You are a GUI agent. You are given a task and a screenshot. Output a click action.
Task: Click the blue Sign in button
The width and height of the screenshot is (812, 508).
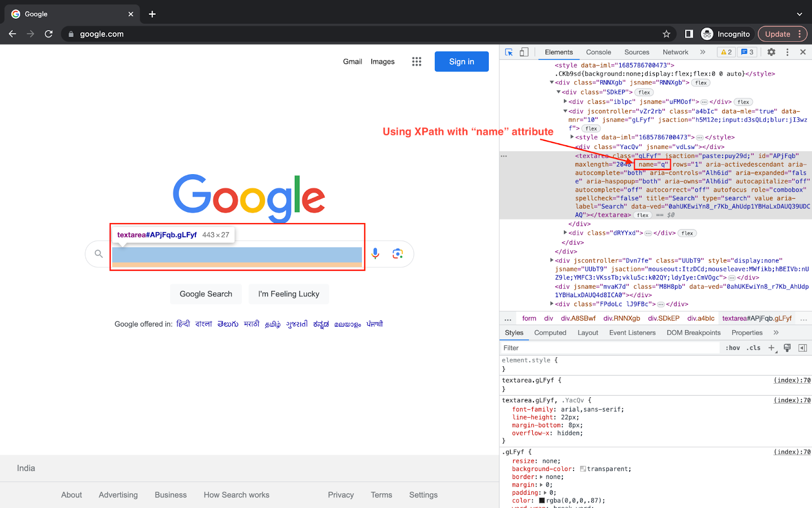(x=461, y=61)
